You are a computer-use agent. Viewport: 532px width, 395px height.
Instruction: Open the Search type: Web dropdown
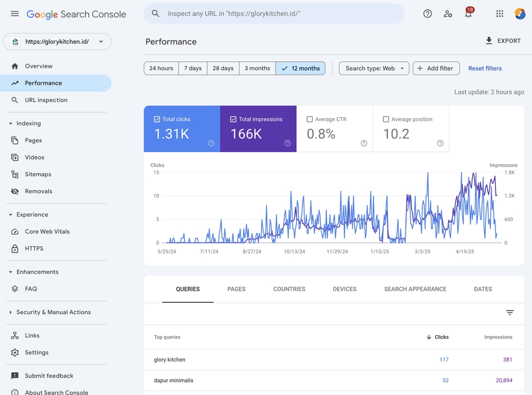pos(374,68)
